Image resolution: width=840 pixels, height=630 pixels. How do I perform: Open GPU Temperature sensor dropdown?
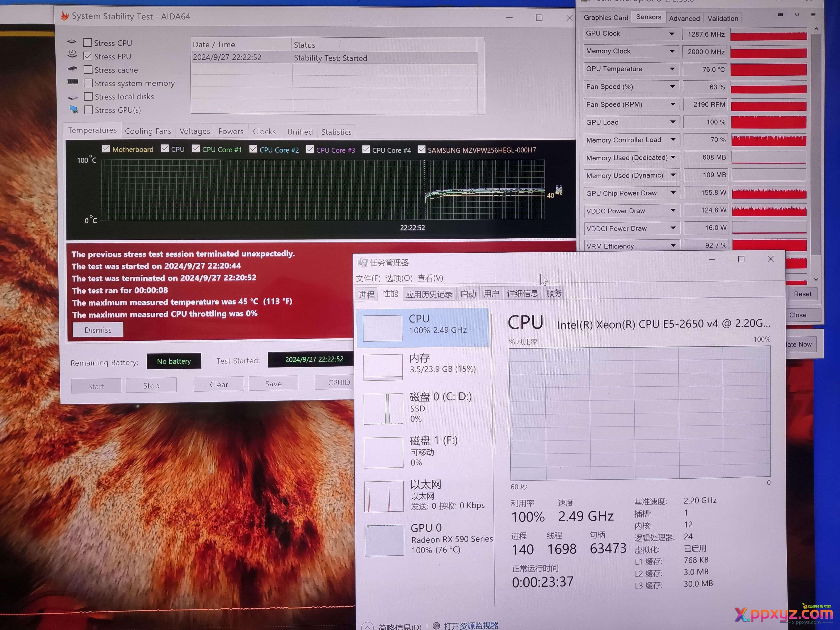tap(672, 69)
